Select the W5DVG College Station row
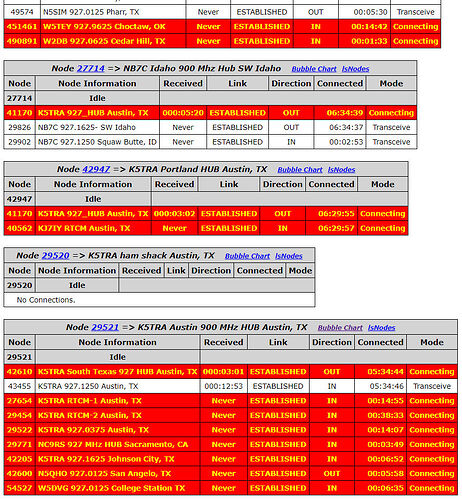Viewport: 462px width, 500px height. coord(231,488)
